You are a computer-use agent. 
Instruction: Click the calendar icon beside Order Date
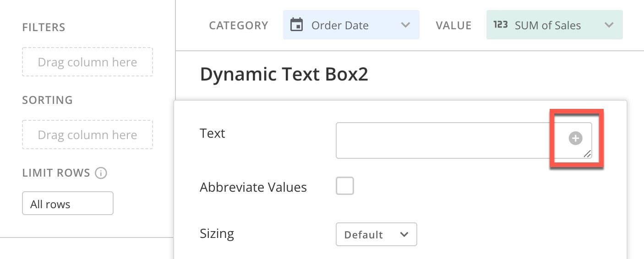tap(297, 25)
